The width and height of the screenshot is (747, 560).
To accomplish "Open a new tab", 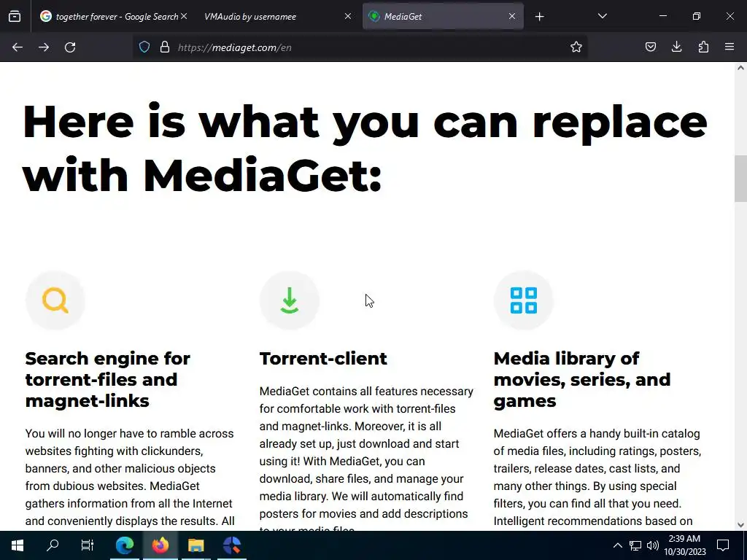I will coord(539,17).
